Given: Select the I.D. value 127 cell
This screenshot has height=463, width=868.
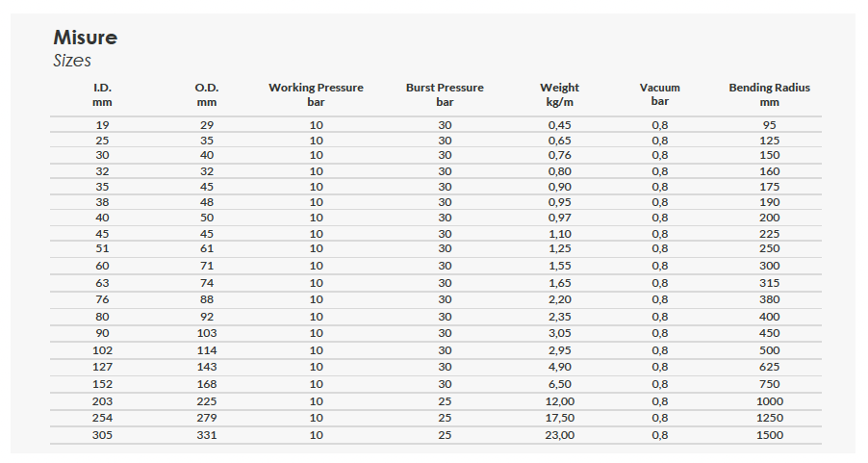Looking at the screenshot, I should coord(103,367).
